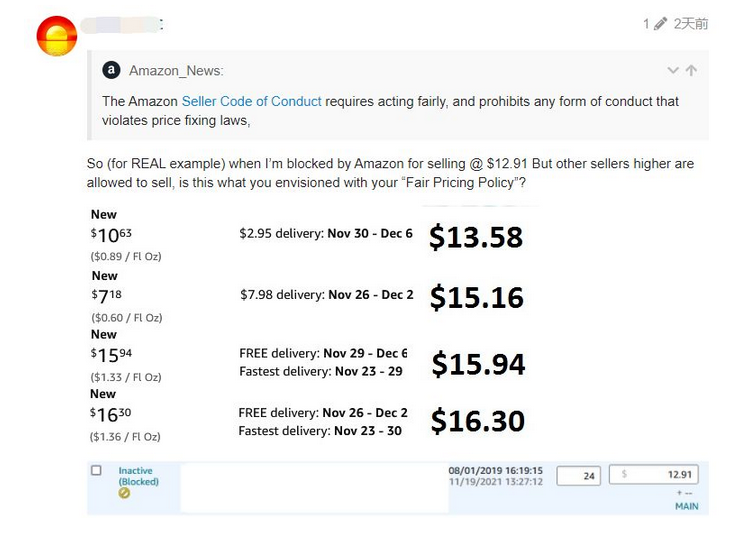This screenshot has width=741, height=533.
Task: Click the Amazon_News 'a' avatar icon
Action: 111,70
